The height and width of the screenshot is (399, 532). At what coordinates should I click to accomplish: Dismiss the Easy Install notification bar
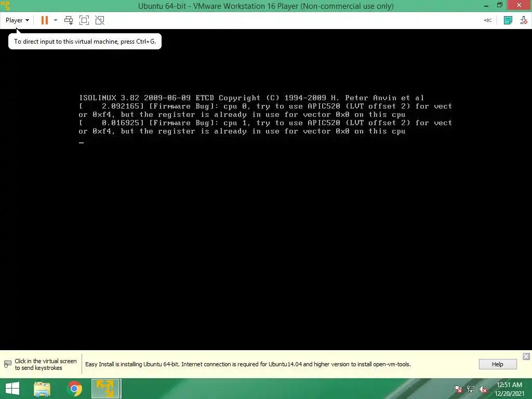526,356
